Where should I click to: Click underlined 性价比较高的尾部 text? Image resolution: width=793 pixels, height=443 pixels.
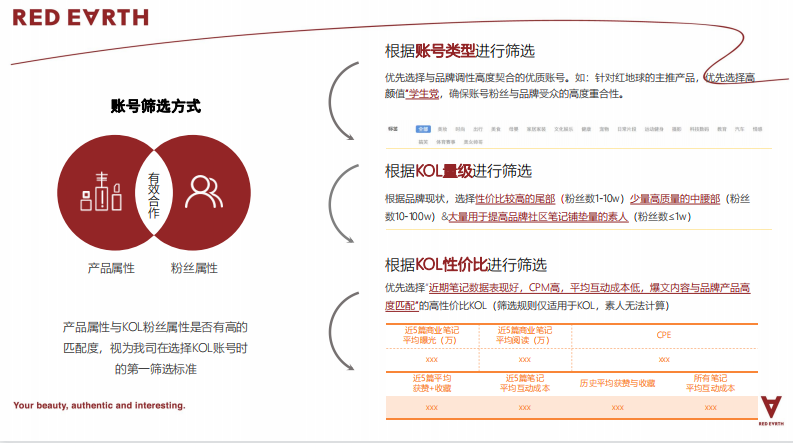[x=515, y=199]
